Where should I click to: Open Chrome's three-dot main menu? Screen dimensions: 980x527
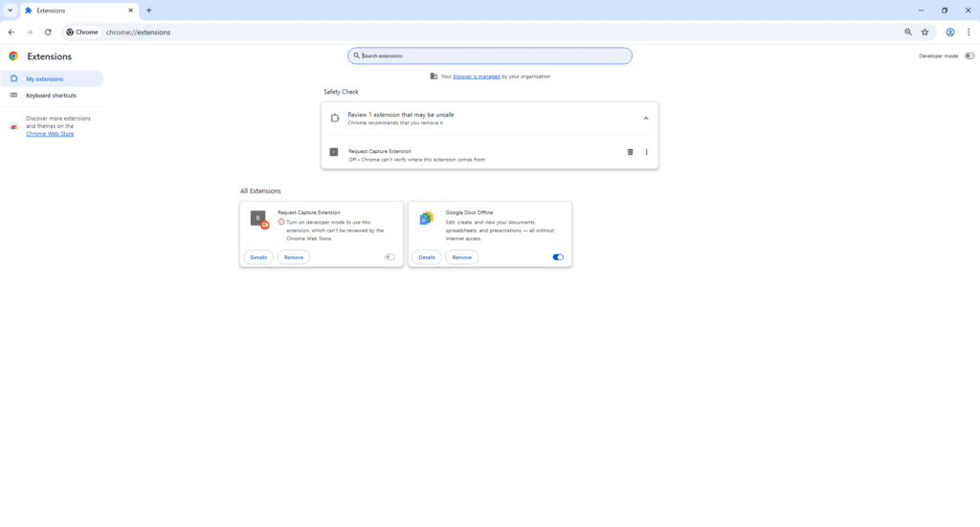pyautogui.click(x=969, y=32)
